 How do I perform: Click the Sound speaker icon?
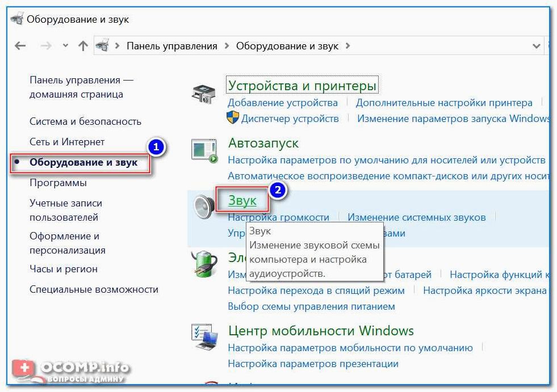point(204,206)
